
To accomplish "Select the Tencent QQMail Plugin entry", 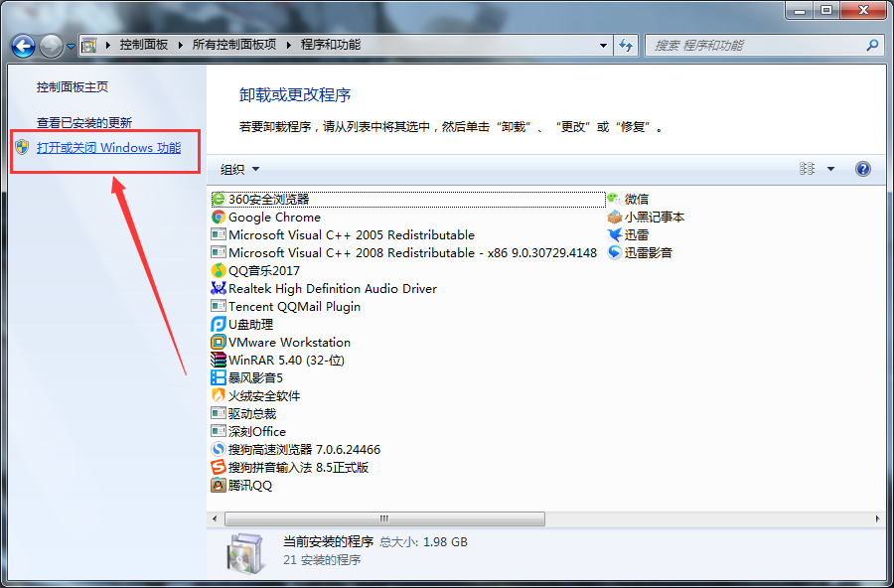I will coord(286,306).
